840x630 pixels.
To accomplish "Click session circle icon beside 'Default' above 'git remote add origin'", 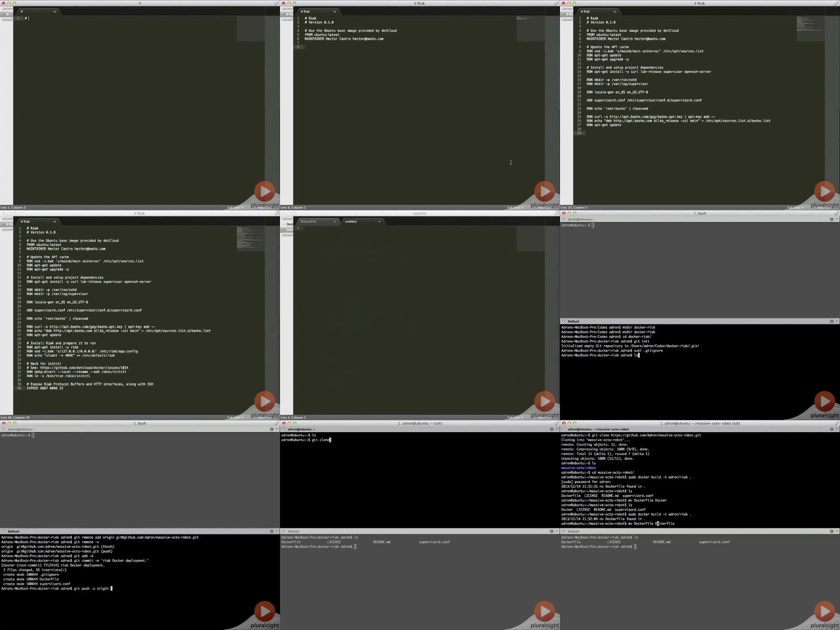I will pyautogui.click(x=4, y=531).
